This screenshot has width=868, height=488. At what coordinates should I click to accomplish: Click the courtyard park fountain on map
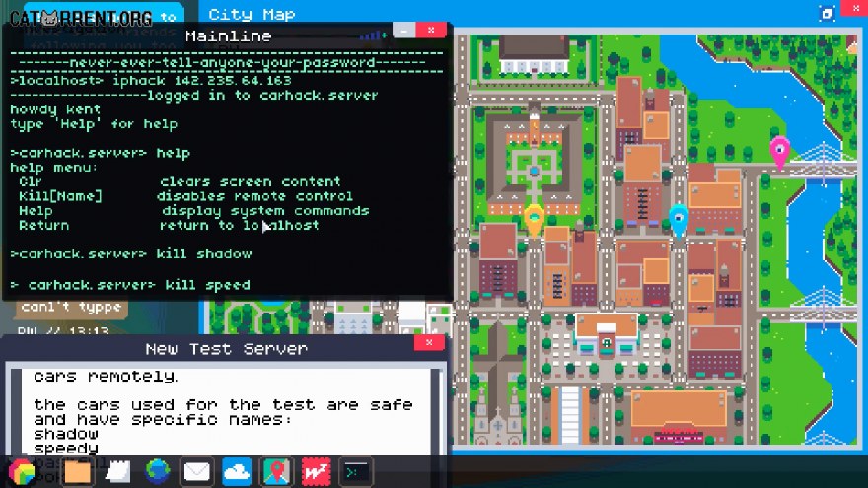pos(535,172)
